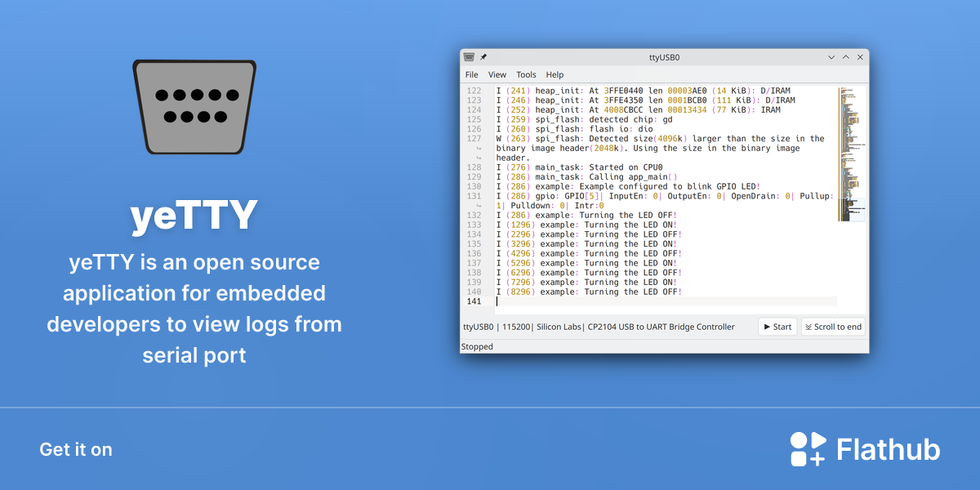980x490 pixels.
Task: Click the Flathub logo icon
Action: (x=808, y=449)
